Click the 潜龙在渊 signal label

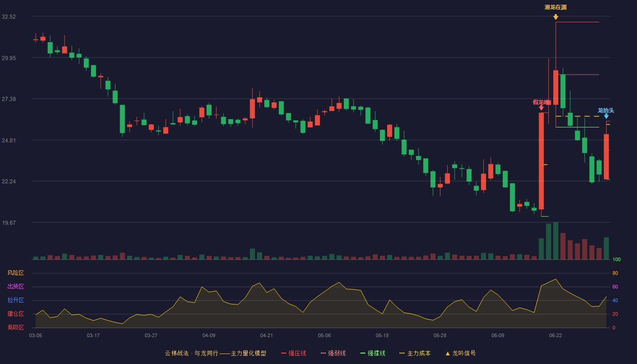click(x=556, y=7)
